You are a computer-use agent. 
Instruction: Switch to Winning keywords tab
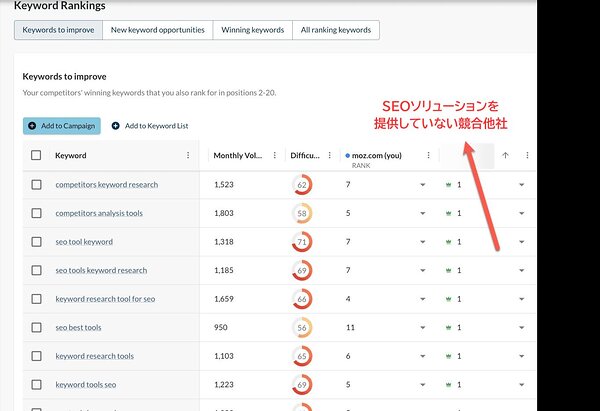tap(253, 30)
